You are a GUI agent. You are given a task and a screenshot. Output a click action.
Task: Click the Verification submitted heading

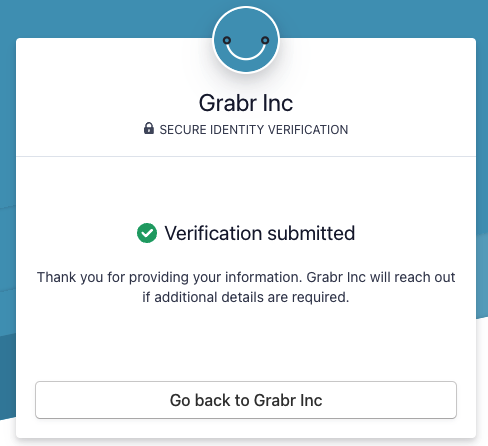coord(260,233)
